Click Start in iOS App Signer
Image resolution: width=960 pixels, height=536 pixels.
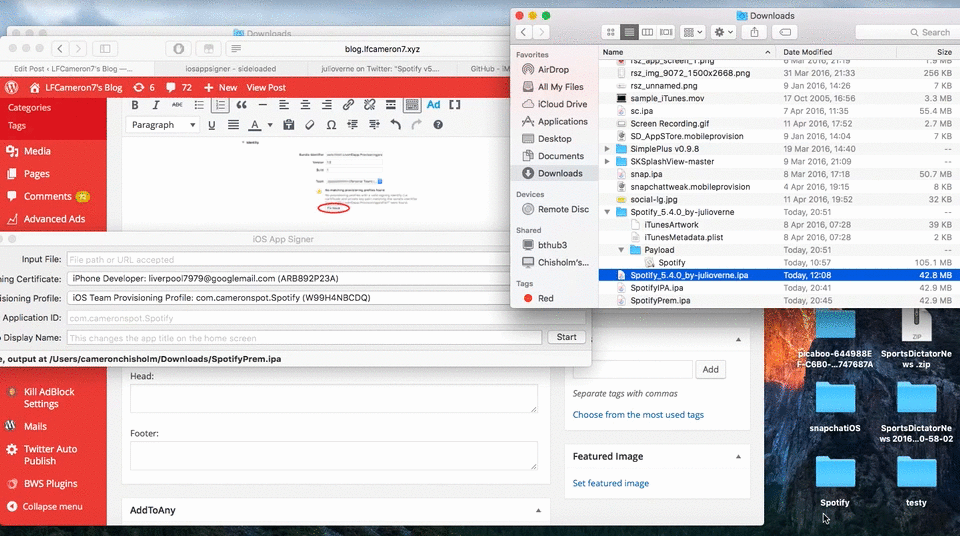pos(566,337)
